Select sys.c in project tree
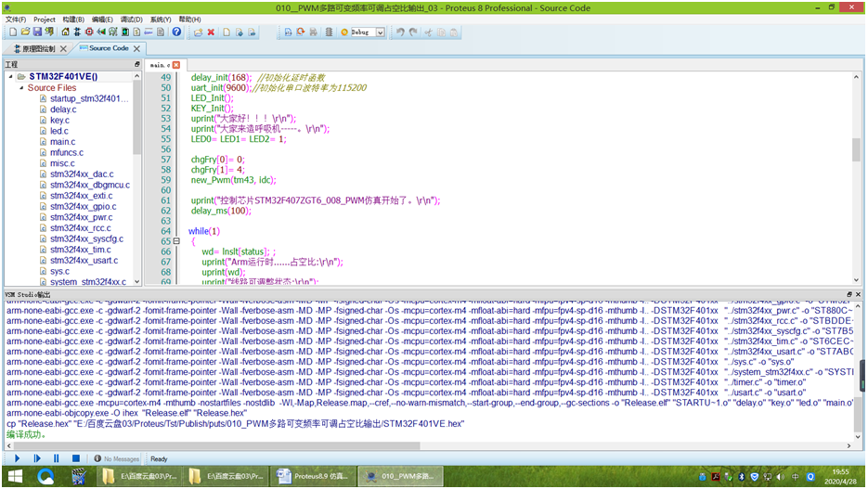The image size is (868, 489). coord(59,271)
